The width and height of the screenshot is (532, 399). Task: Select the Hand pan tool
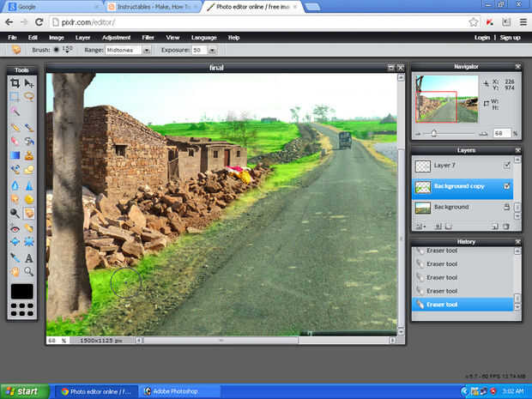point(15,271)
